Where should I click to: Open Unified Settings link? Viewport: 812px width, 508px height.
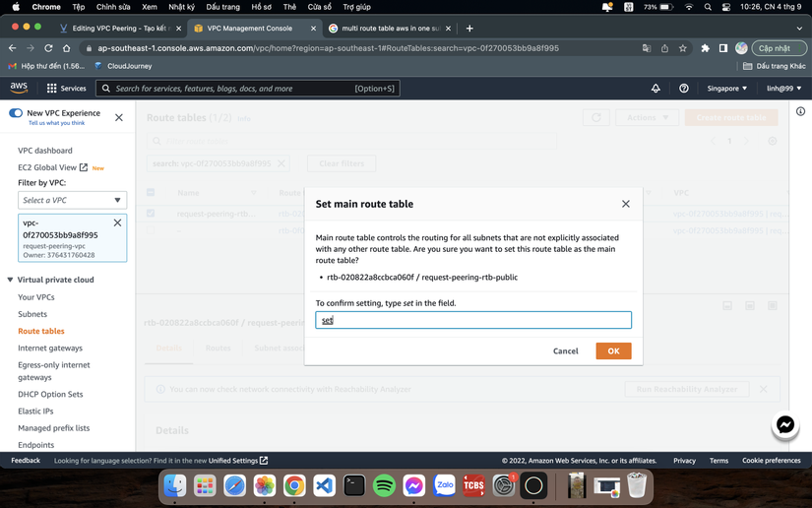click(x=238, y=461)
